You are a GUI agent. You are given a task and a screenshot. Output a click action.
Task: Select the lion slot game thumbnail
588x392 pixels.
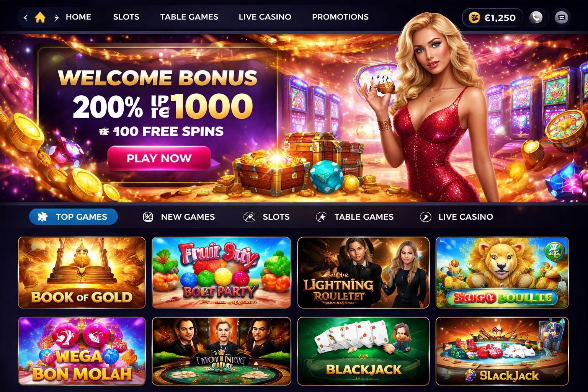502,273
